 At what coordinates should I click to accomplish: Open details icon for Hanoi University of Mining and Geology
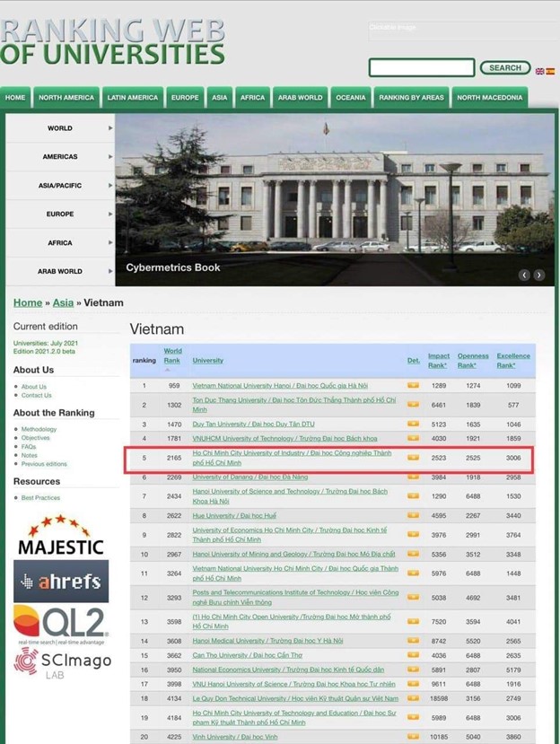point(413,554)
